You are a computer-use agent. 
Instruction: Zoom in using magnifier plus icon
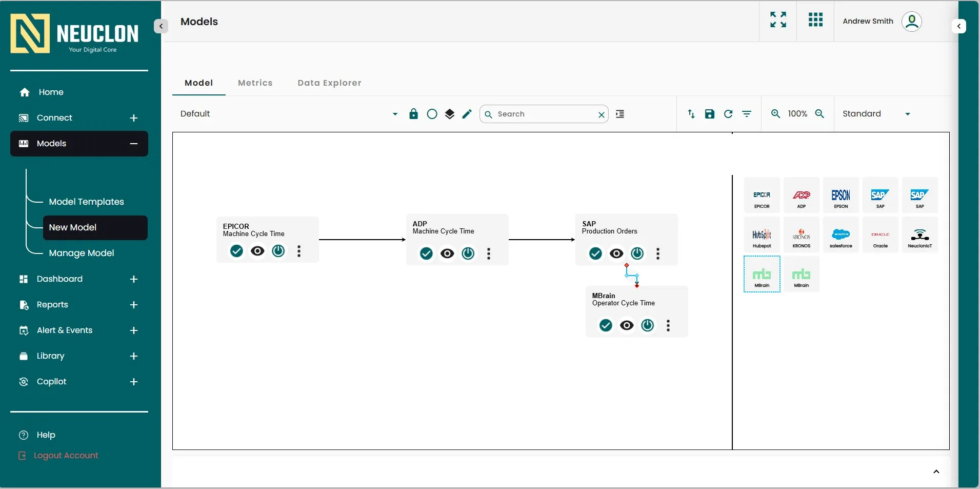[x=776, y=113]
